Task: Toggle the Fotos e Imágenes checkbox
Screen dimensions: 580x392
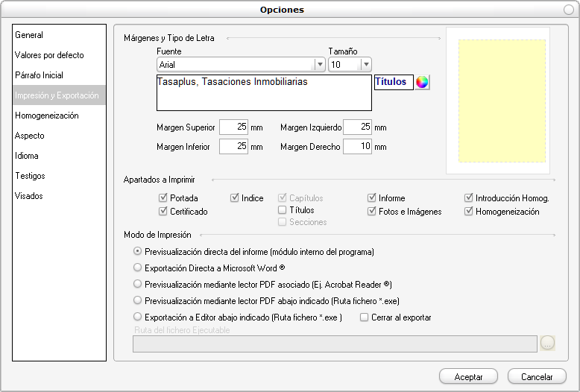Action: [372, 212]
